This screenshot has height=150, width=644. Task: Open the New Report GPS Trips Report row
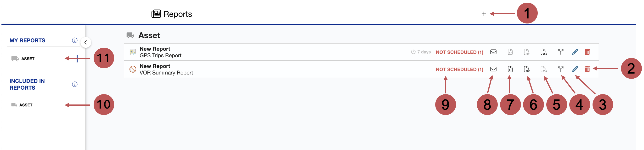tap(160, 52)
